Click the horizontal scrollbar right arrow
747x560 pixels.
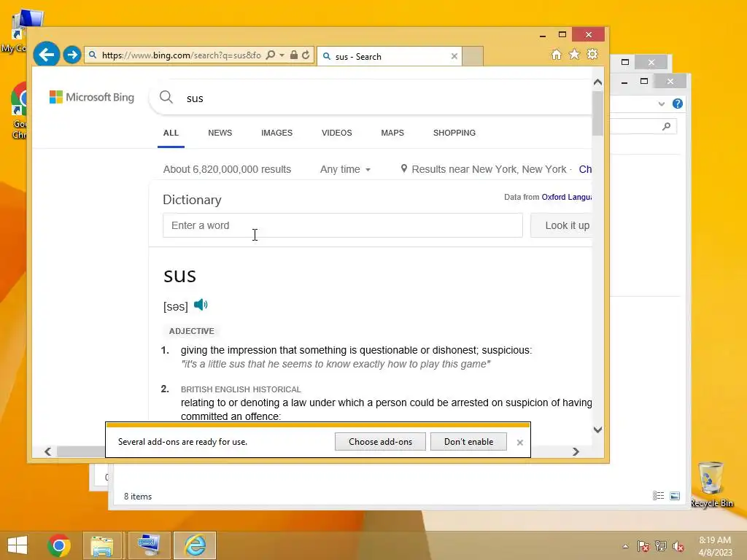[x=576, y=451]
